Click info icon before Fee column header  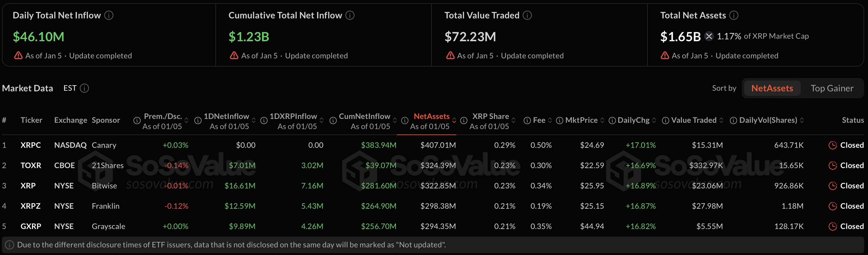tap(527, 120)
